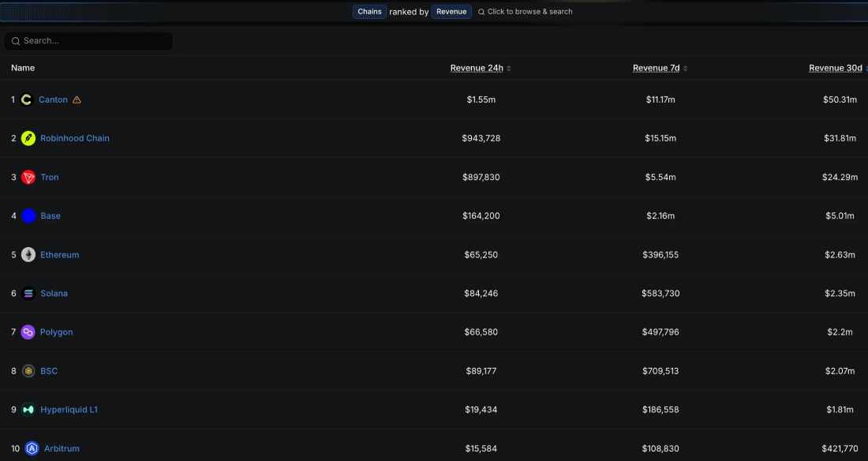Viewport: 868px width, 461px height.
Task: Open the Robinhood Chain link
Action: point(75,138)
